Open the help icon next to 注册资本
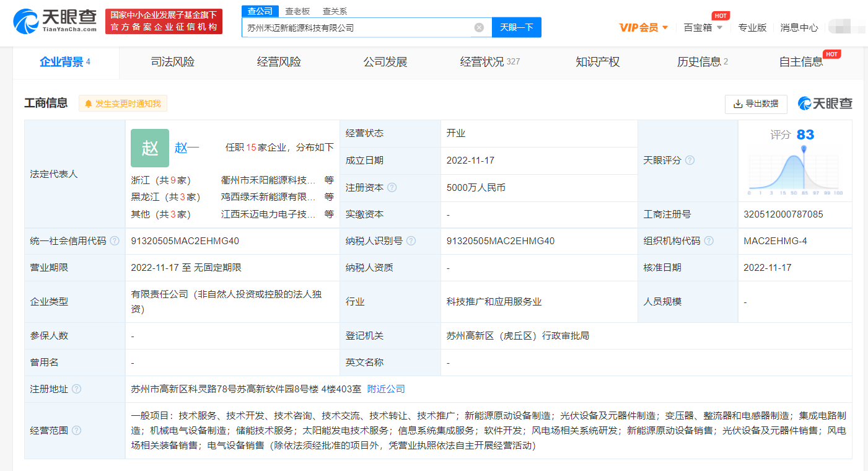Image resolution: width=868 pixels, height=471 pixels. [x=392, y=188]
